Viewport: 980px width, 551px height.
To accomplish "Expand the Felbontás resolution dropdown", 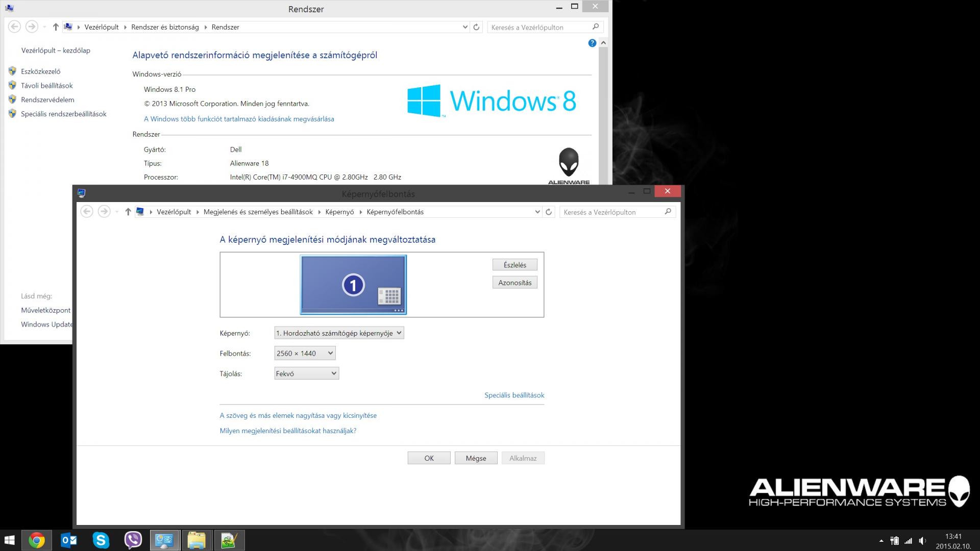I will click(305, 353).
